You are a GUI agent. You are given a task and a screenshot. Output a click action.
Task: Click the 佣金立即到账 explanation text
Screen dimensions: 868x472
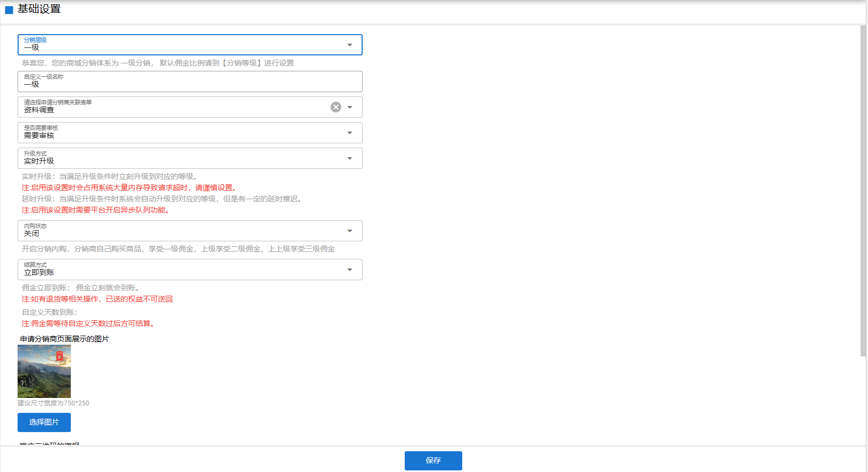pos(82,288)
